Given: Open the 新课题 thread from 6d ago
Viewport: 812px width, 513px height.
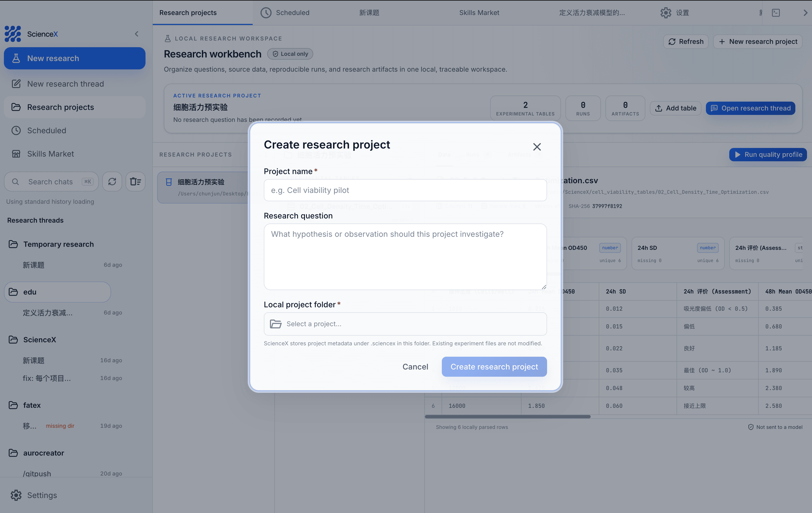Looking at the screenshot, I should (x=72, y=265).
